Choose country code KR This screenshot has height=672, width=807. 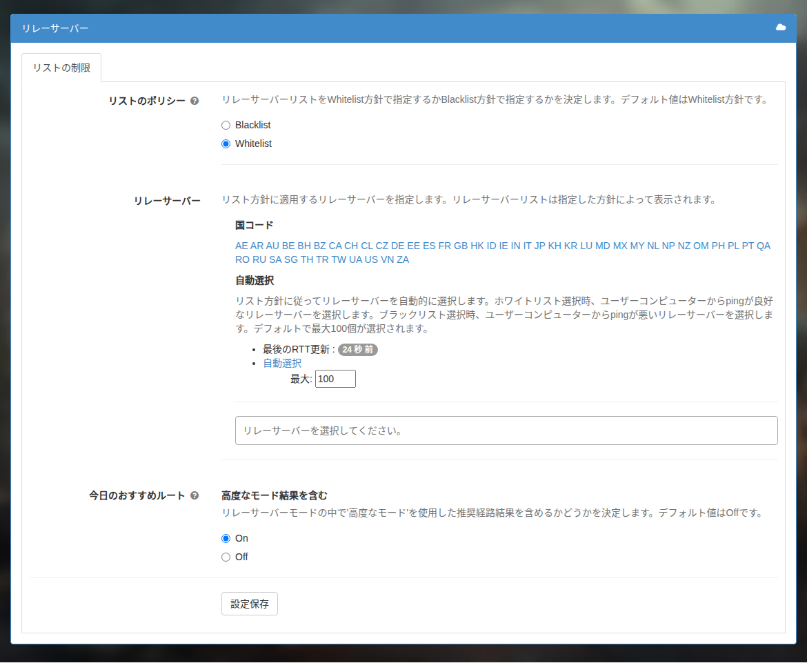point(571,246)
